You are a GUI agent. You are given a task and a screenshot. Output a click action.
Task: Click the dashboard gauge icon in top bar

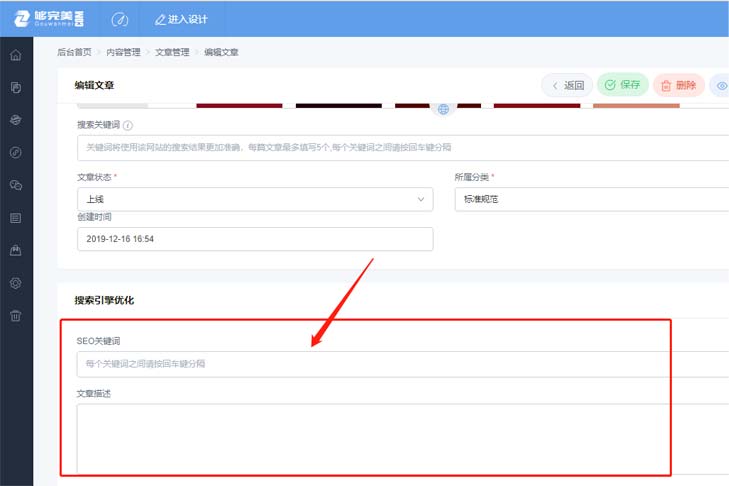coord(119,19)
